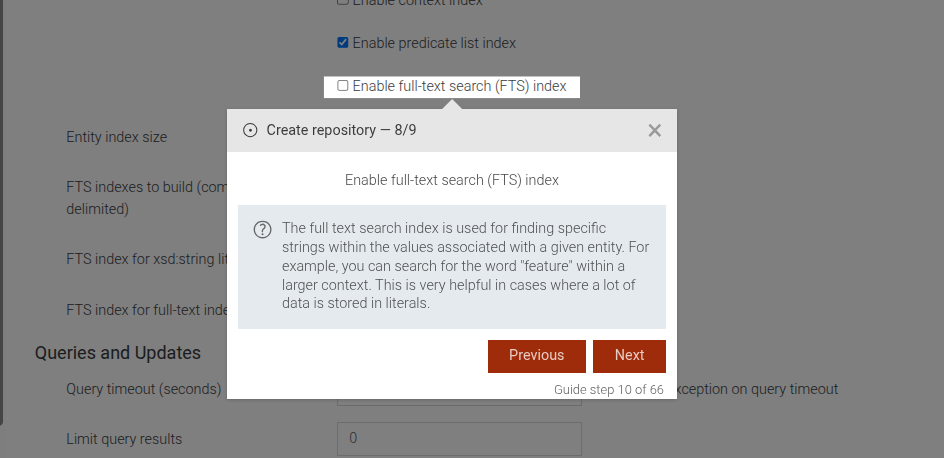Image resolution: width=944 pixels, height=458 pixels.
Task: Click the Limit query results label
Action: pyautogui.click(x=124, y=439)
